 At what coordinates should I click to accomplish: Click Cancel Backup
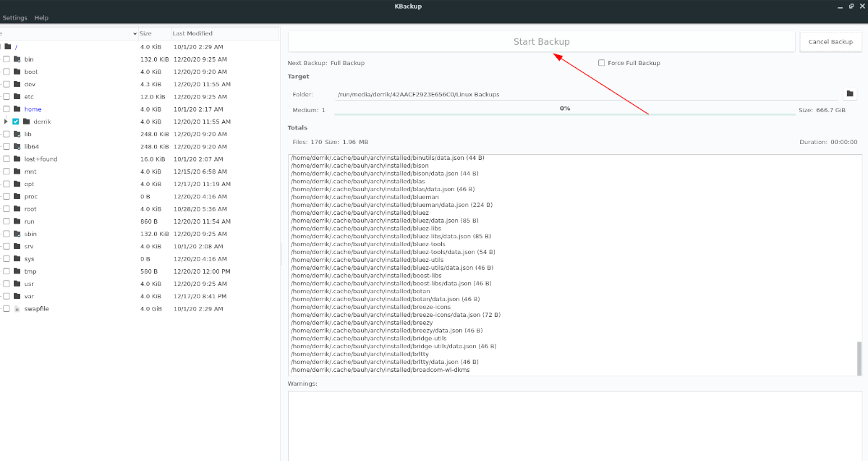click(830, 41)
